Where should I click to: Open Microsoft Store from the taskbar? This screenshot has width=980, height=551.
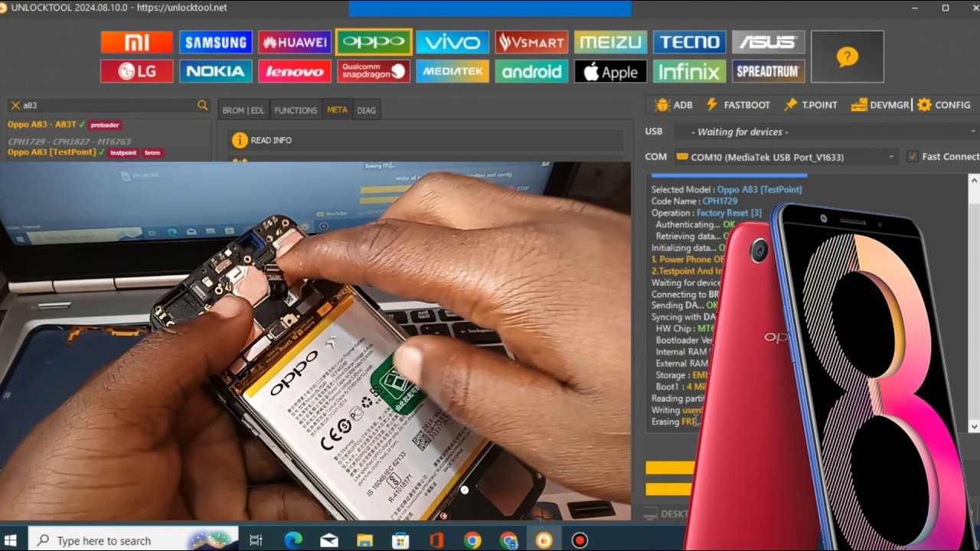click(400, 540)
